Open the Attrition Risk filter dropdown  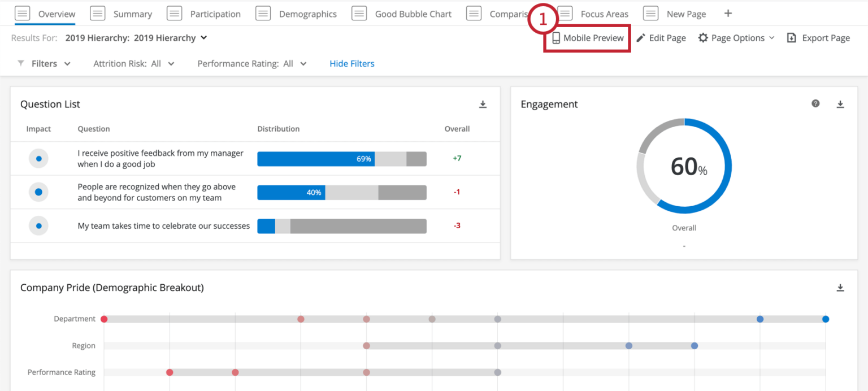pyautogui.click(x=171, y=64)
